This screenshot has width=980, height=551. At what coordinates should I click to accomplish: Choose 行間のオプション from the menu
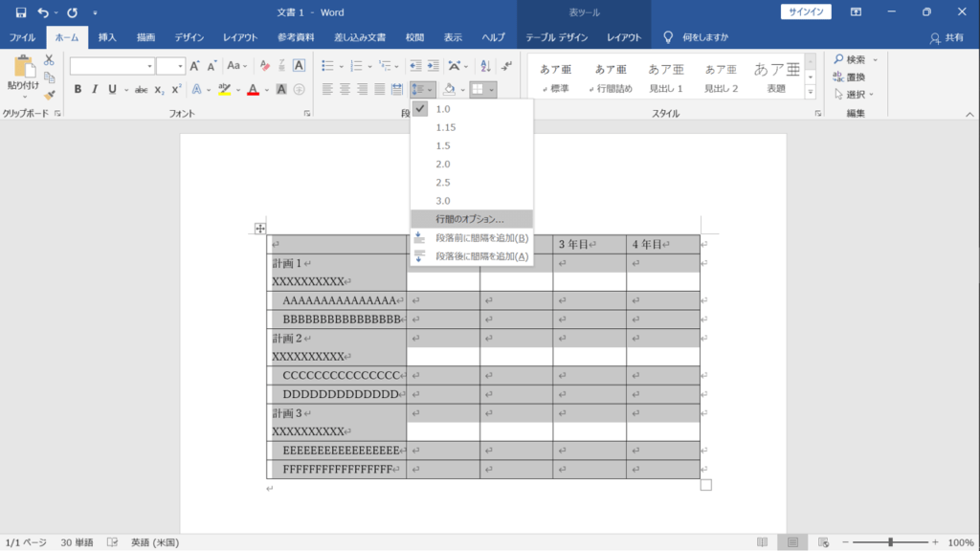tap(472, 219)
